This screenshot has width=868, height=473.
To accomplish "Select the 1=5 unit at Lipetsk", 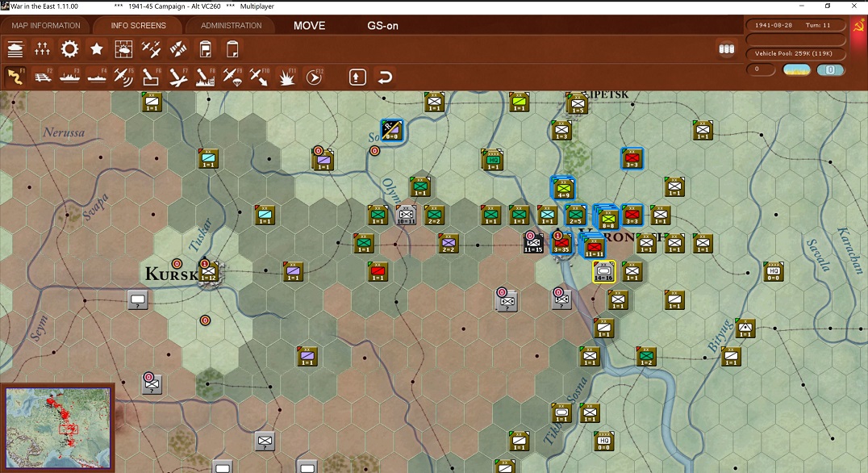I will pyautogui.click(x=577, y=103).
